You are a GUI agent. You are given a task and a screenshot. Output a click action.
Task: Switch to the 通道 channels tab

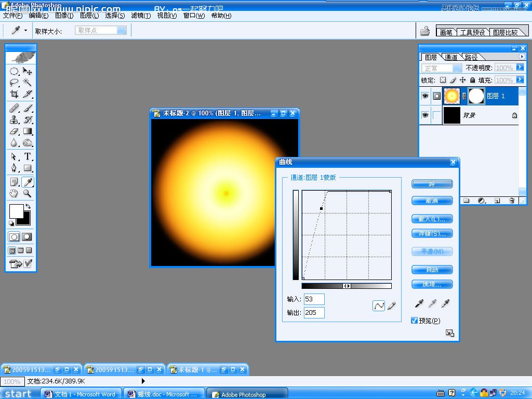451,57
